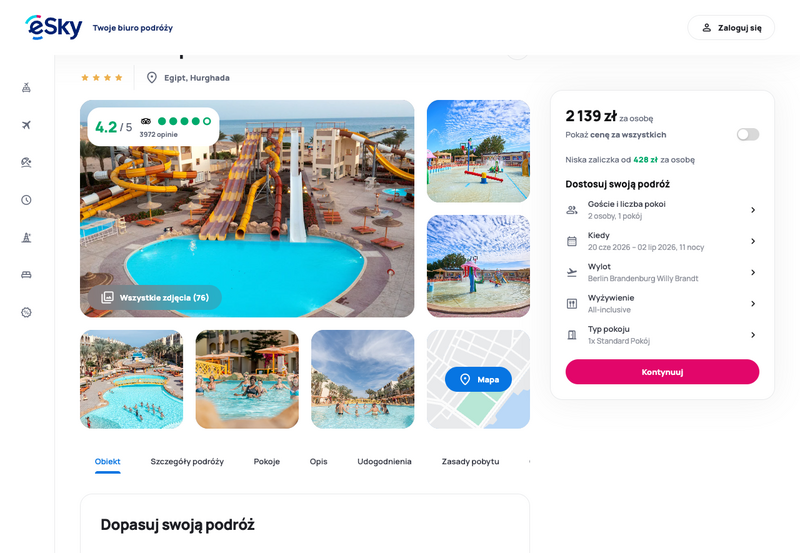Expand the 'Kiedy' dates chevron
Screen dimensions: 800x553
[x=753, y=241]
